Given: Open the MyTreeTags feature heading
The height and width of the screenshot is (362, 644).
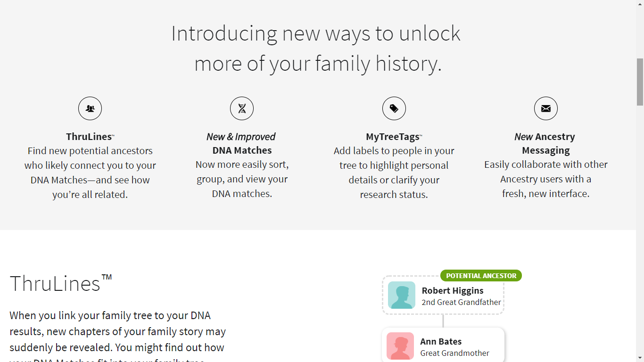Looking at the screenshot, I should pos(394,136).
